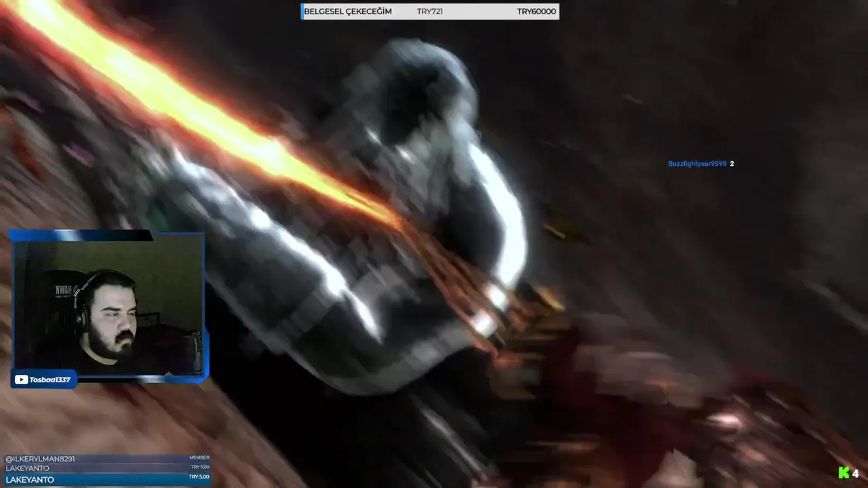Click the BELGESEL ÇEKECEĞİM goal title
The image size is (868, 488).
point(348,12)
